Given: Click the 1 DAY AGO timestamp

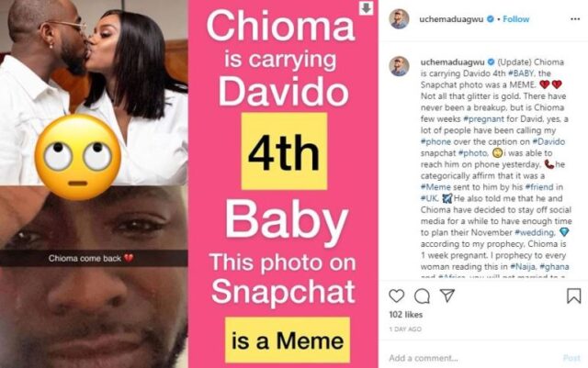Looking at the screenshot, I should point(405,329).
